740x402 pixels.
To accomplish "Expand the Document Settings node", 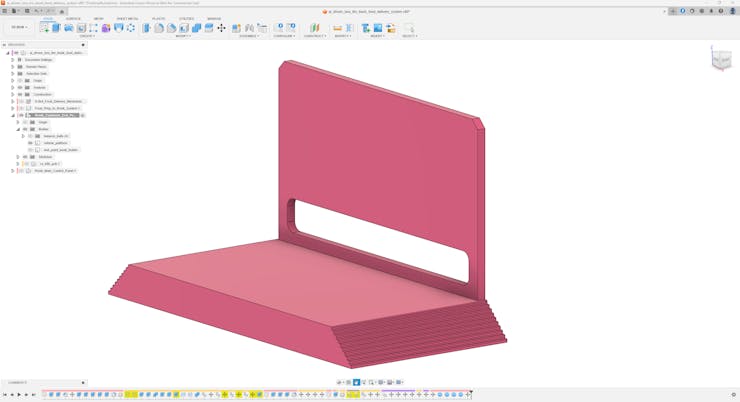I will coord(13,60).
